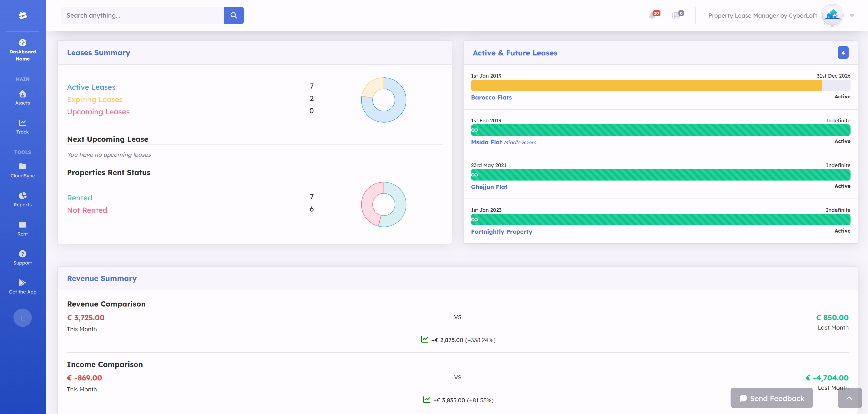Open the Expiring Leases link

(x=95, y=100)
